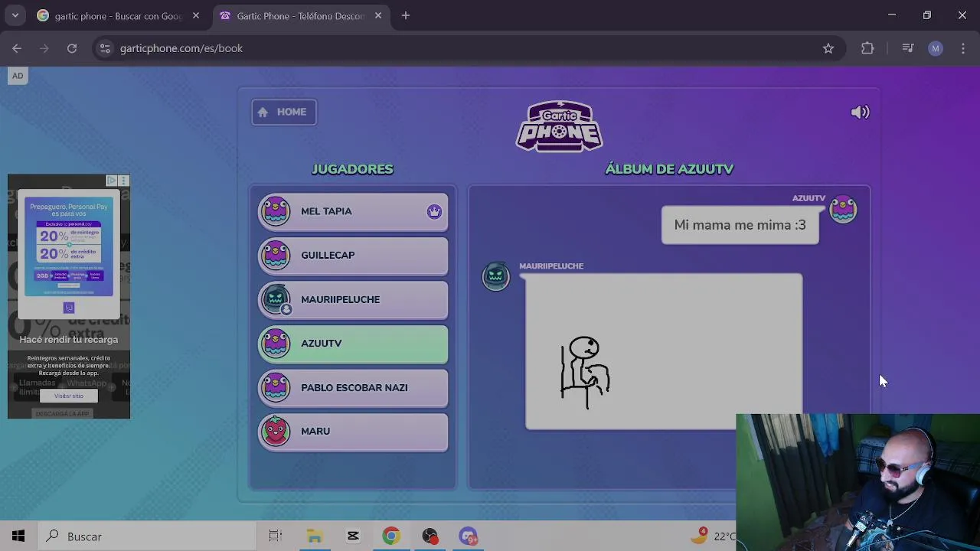This screenshot has width=980, height=551.
Task: Click the MARU strawberry avatar
Action: (276, 431)
